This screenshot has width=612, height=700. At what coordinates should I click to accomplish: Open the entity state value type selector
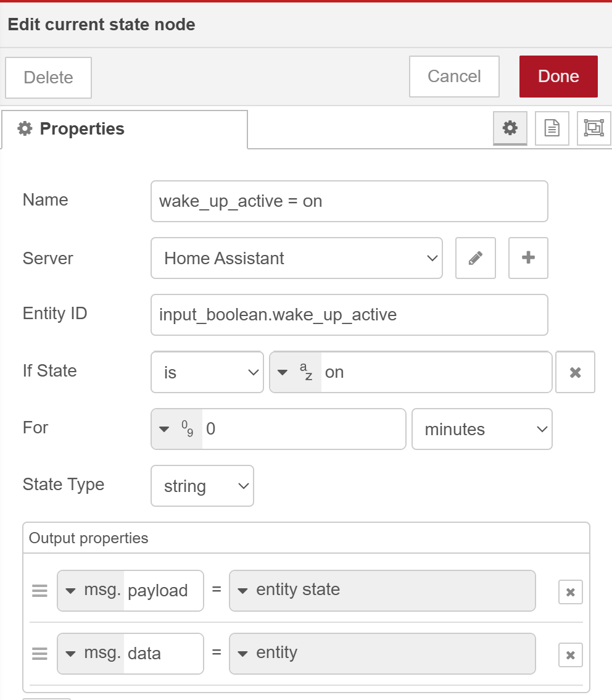382,590
